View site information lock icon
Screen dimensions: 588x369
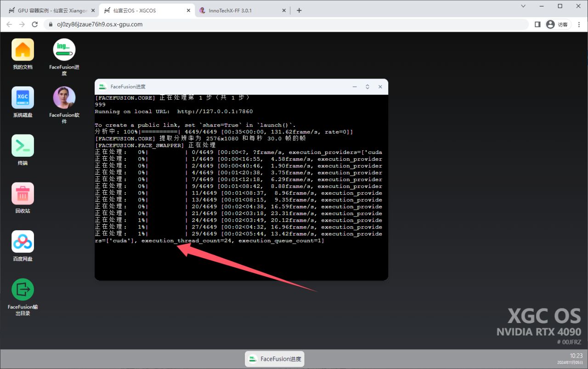[51, 24]
